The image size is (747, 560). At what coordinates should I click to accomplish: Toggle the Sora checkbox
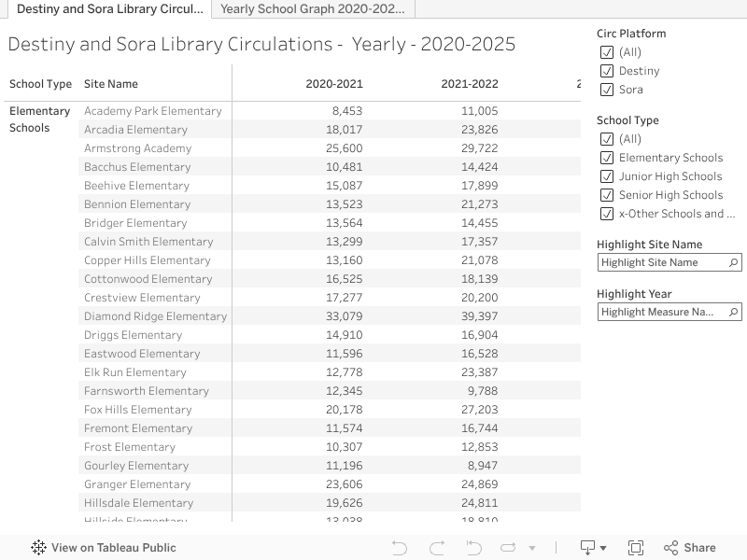click(x=607, y=90)
